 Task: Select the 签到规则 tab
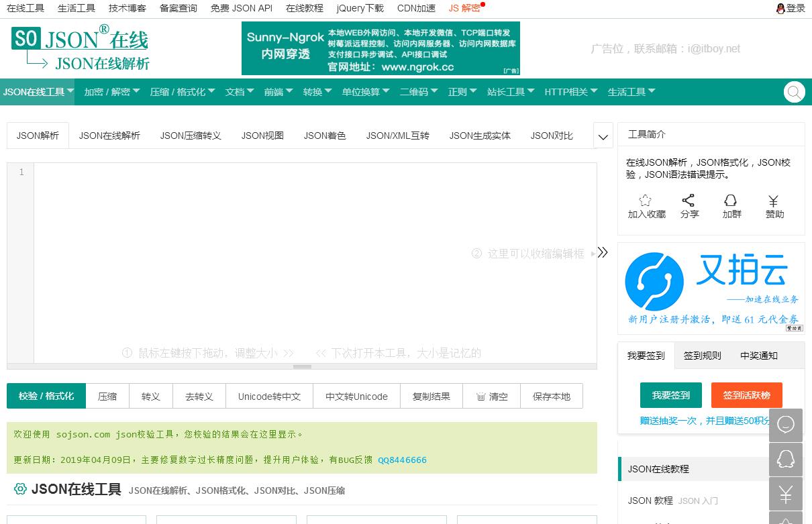click(x=702, y=356)
